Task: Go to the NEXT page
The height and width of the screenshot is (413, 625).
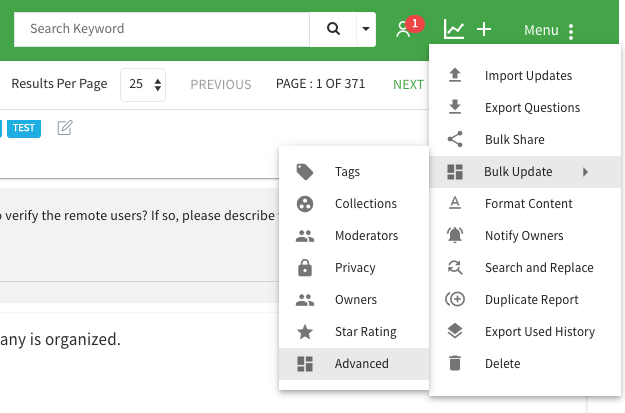Action: [408, 85]
